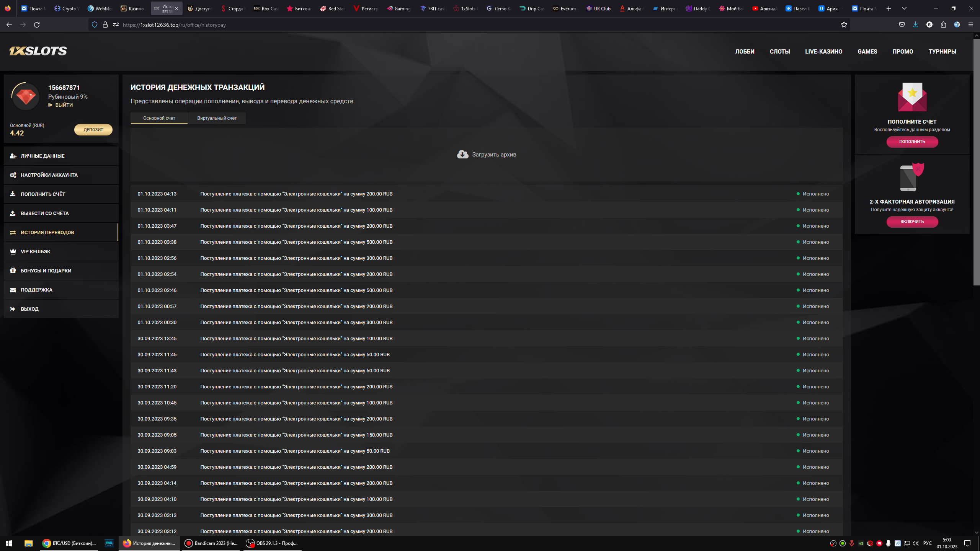Open the VIP Кешбэк crown item

click(x=35, y=251)
